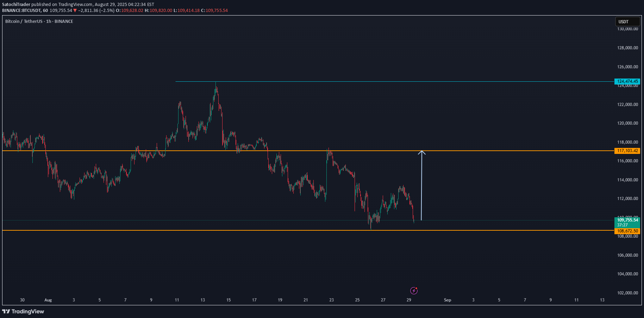This screenshot has height=318, width=644.
Task: Click the 118,000.00 price axis label
Action: tap(627, 142)
